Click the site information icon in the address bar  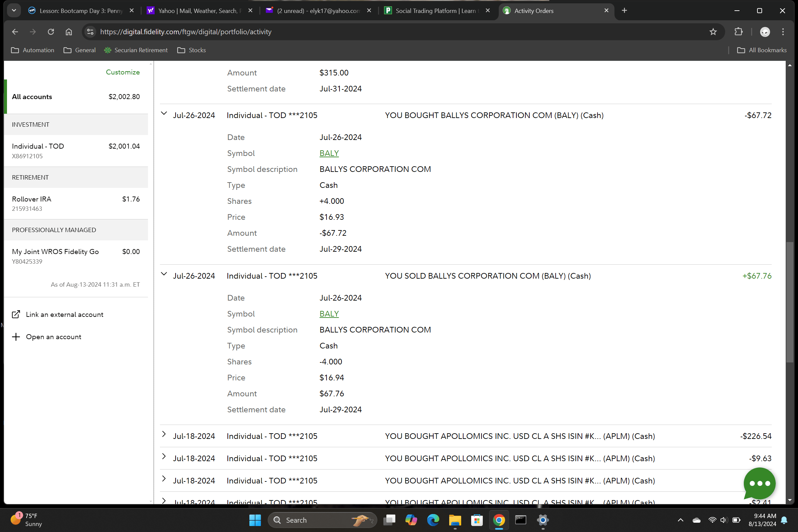click(90, 32)
